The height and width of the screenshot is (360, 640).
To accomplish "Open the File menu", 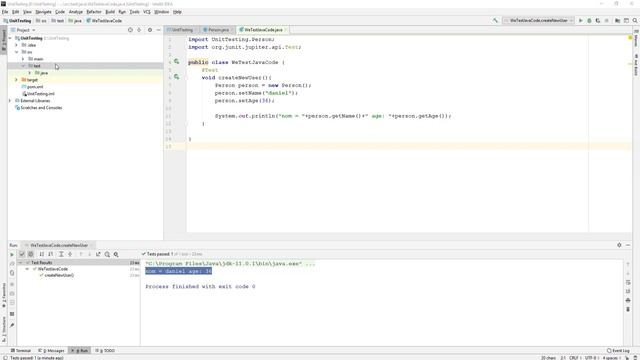I will pos(5,12).
